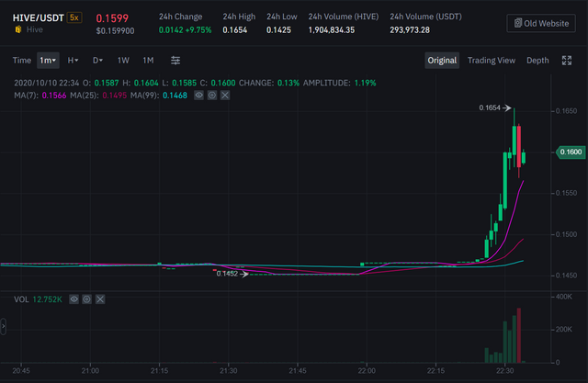Switch to Trading View tab
This screenshot has width=588, height=383.
[x=491, y=61]
